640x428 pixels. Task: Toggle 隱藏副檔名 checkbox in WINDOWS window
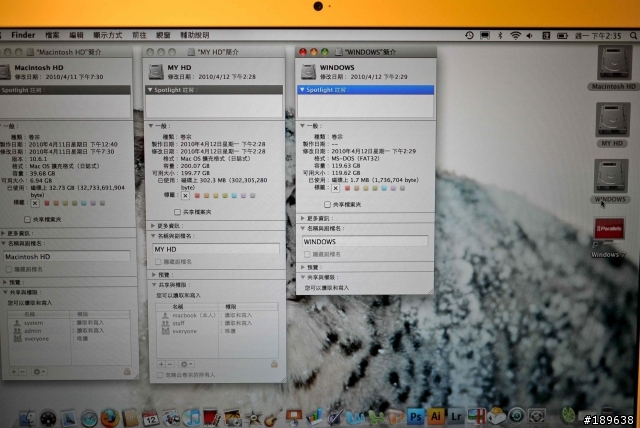(307, 254)
